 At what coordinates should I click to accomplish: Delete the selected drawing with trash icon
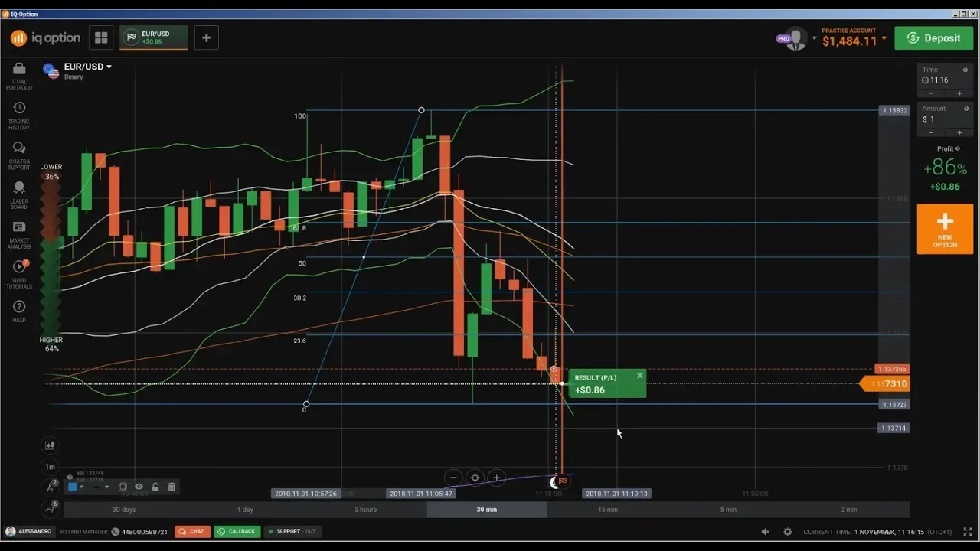click(x=171, y=487)
